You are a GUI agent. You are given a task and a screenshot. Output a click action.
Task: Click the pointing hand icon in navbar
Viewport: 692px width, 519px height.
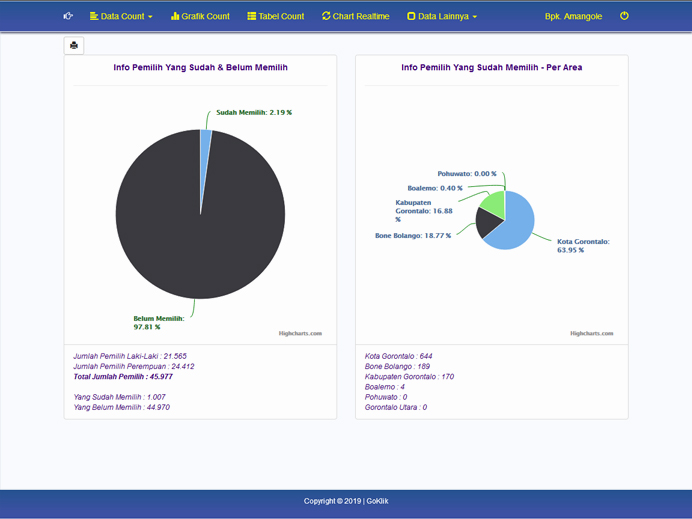coord(68,16)
